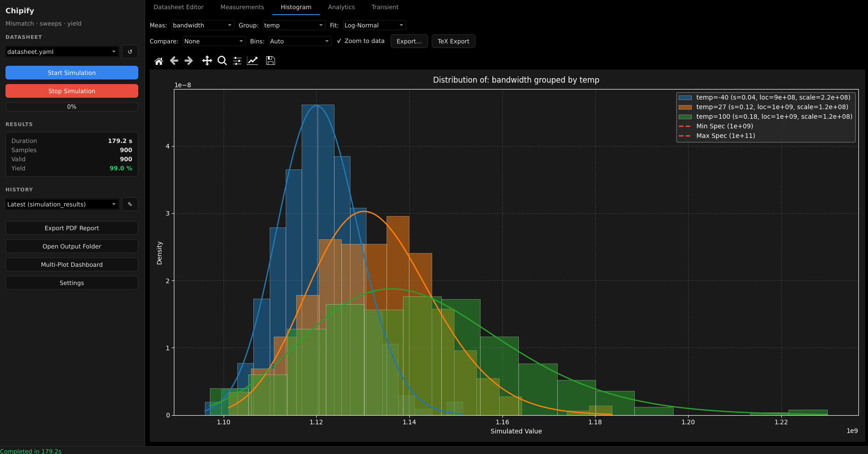
Task: Click the Yield 99.0 % value
Action: click(121, 168)
